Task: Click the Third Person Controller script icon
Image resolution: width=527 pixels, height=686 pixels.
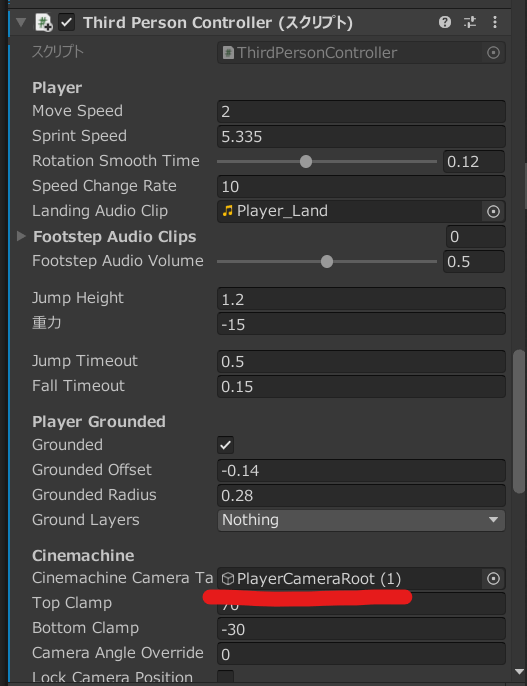Action: [44, 22]
